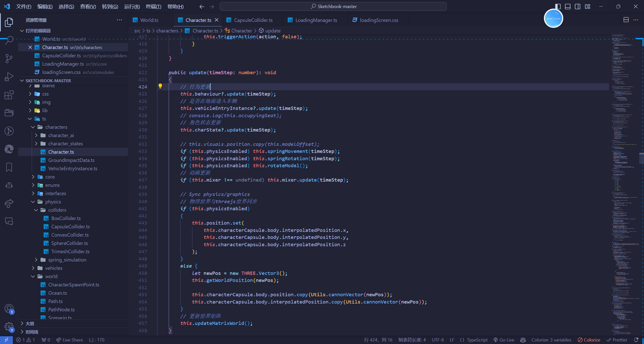Toggle the bottom panel visibility

(568, 7)
